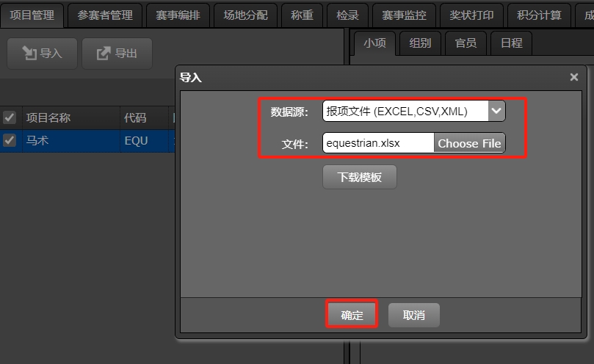Click the 下载模板 button

(360, 177)
